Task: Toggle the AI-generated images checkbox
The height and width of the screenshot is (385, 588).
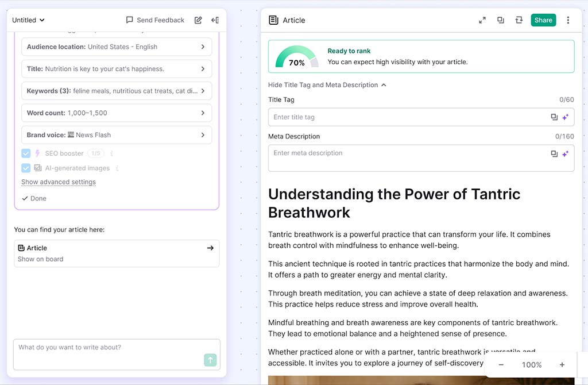Action: pos(26,168)
